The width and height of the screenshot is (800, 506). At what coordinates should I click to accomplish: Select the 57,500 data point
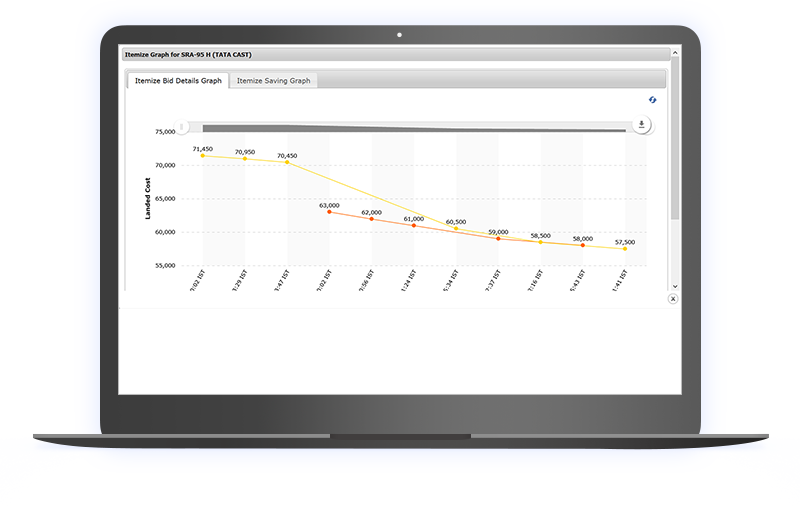(x=625, y=249)
